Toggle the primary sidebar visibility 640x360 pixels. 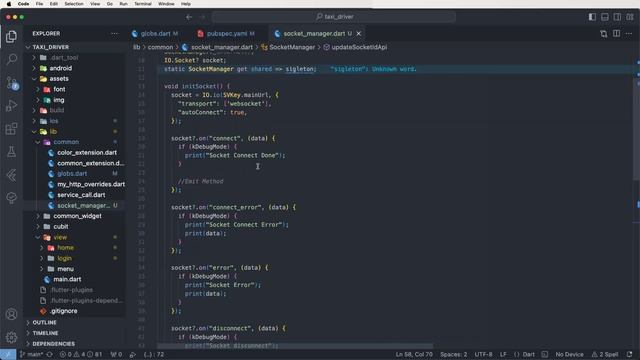click(x=592, y=17)
